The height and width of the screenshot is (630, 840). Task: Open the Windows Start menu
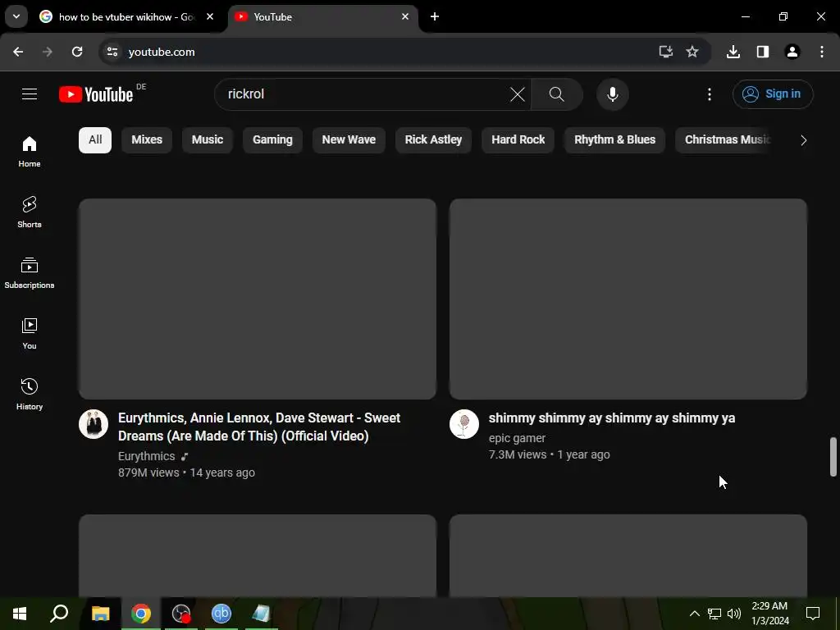pyautogui.click(x=20, y=614)
